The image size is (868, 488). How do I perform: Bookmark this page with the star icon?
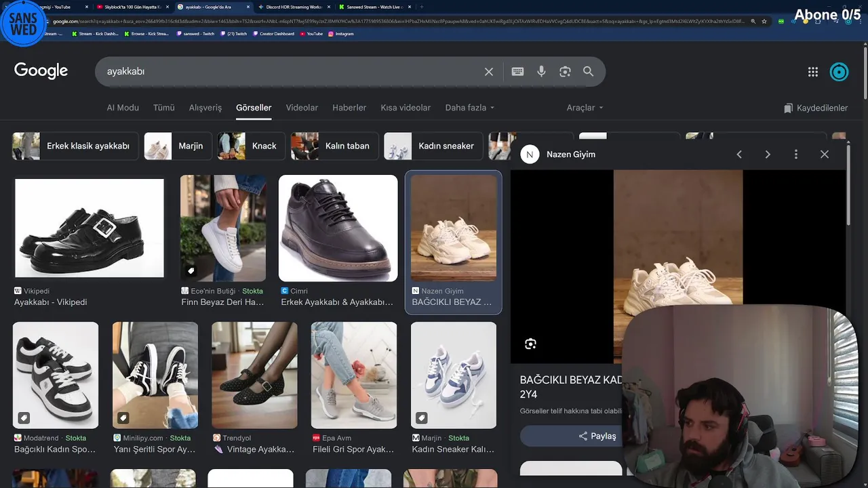(x=764, y=22)
